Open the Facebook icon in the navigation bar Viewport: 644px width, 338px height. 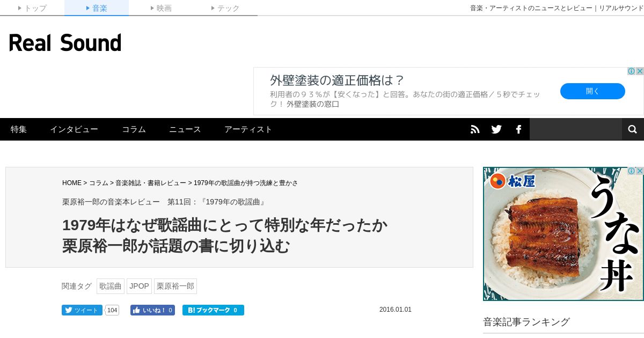[518, 129]
